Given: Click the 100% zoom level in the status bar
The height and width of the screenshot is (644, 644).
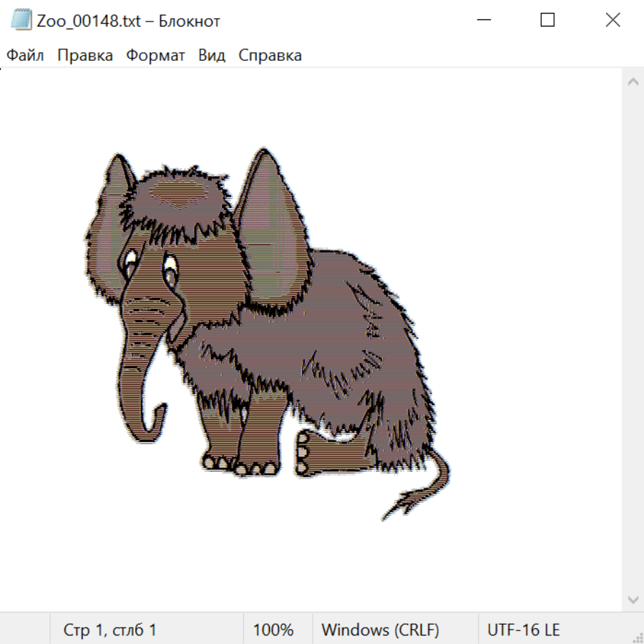Looking at the screenshot, I should tap(273, 630).
